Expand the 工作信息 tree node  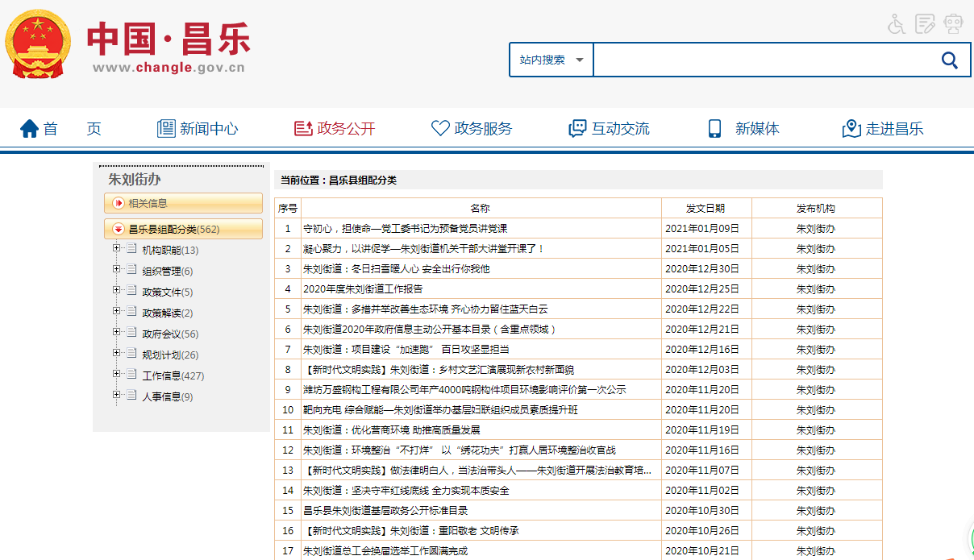[x=117, y=374]
